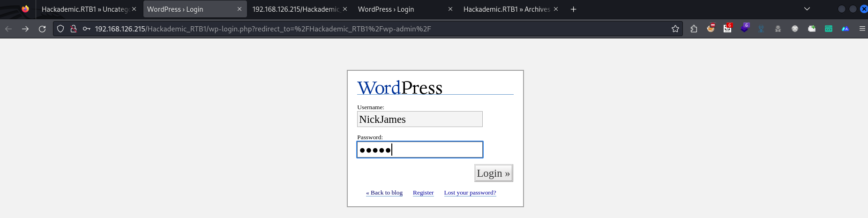Viewport: 868px width, 218px height.
Task: Open the gray spy figure extension
Action: click(x=778, y=29)
